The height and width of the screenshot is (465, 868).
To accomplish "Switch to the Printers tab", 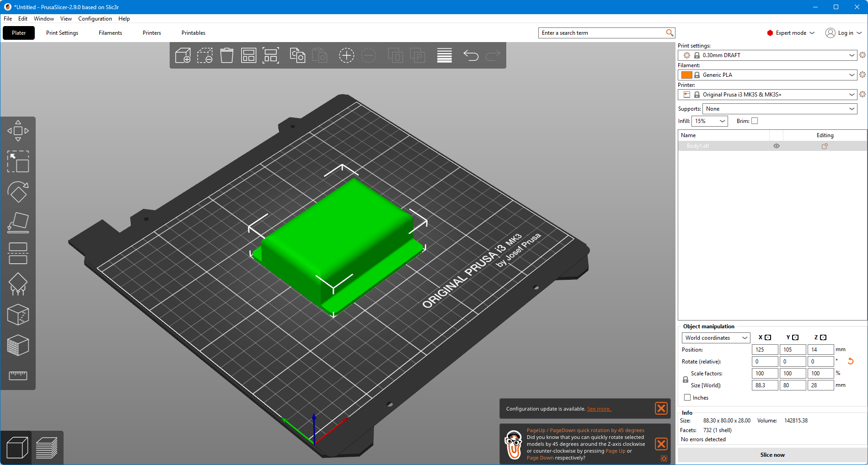I will pyautogui.click(x=152, y=33).
